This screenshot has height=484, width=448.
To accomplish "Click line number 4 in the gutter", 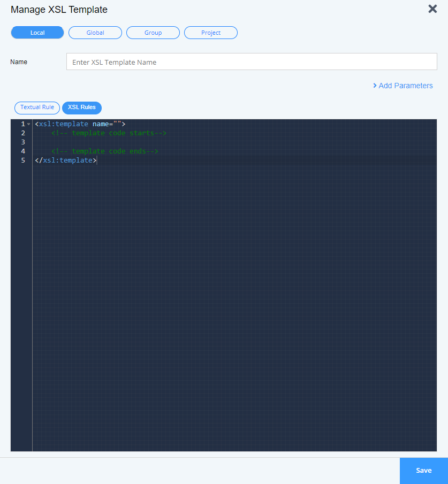I will pos(23,151).
